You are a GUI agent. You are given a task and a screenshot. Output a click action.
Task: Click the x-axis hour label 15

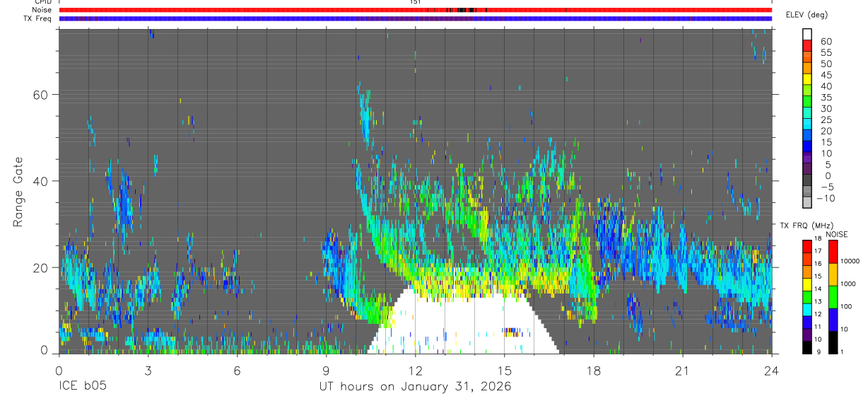pyautogui.click(x=505, y=370)
